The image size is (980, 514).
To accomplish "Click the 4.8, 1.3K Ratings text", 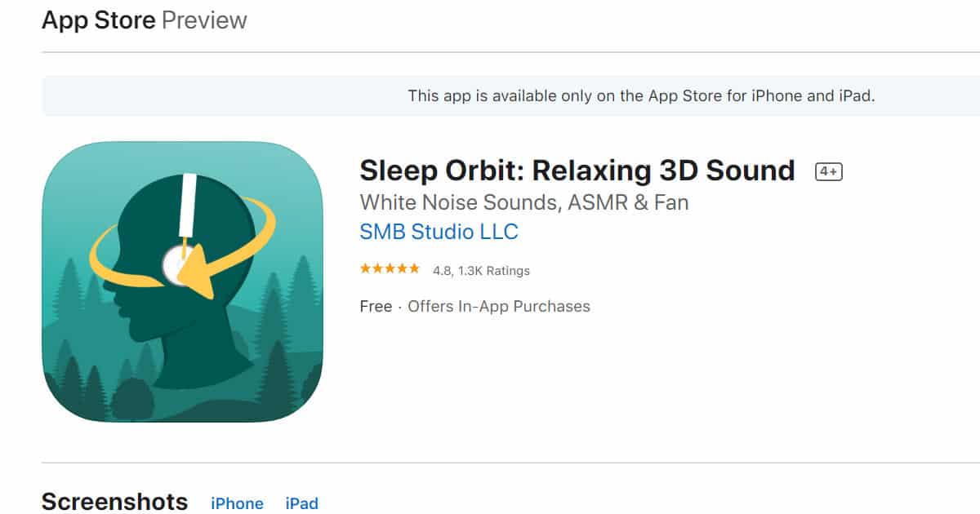I will coord(481,270).
